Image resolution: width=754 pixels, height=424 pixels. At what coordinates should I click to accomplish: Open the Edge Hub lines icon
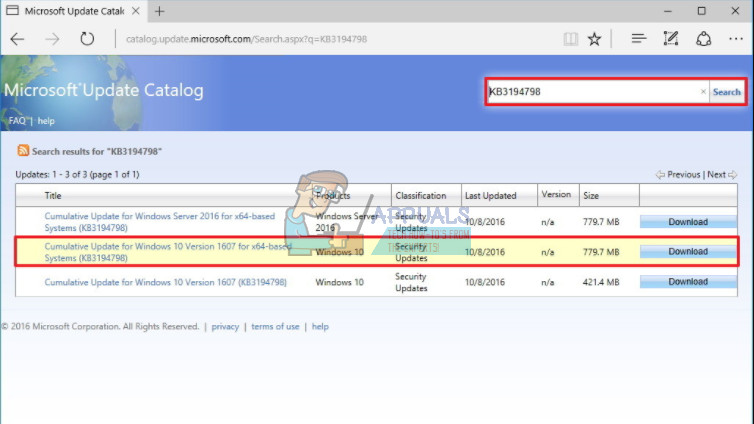(639, 38)
